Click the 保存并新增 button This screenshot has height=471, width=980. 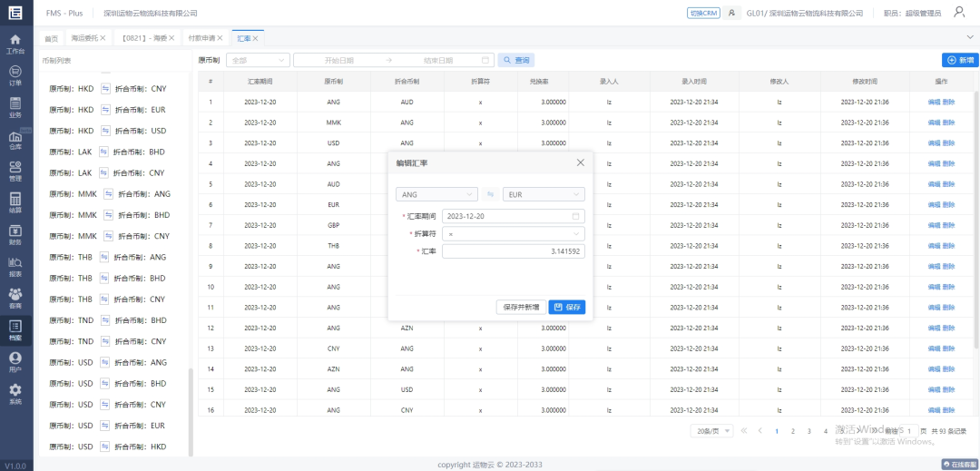point(521,308)
